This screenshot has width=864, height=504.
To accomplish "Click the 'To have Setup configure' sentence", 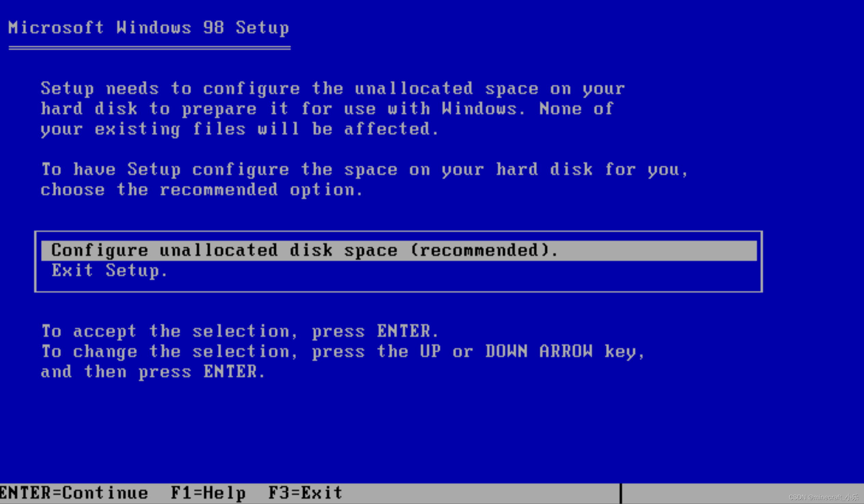I will click(x=365, y=170).
